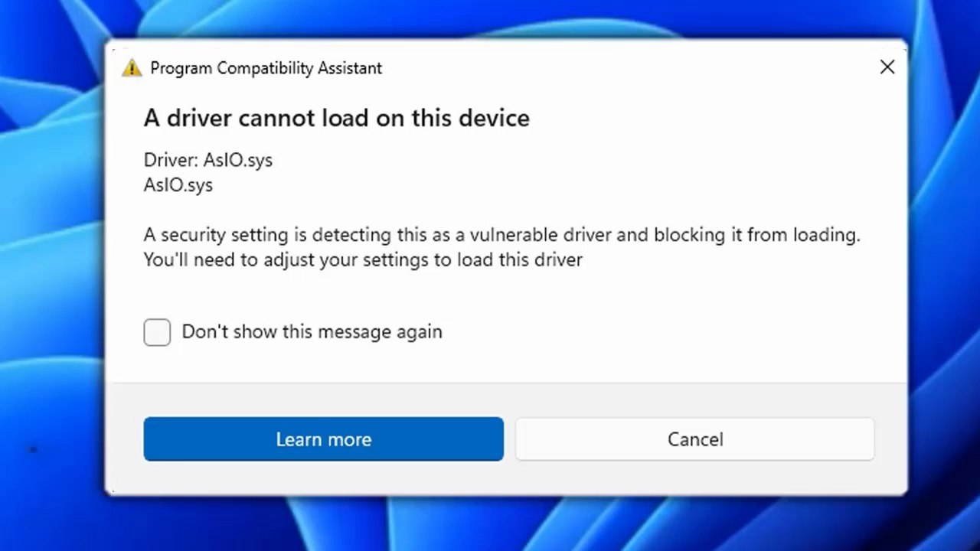This screenshot has height=551, width=980.
Task: Tick the "Don't show this message again" checkbox
Action: (x=157, y=332)
